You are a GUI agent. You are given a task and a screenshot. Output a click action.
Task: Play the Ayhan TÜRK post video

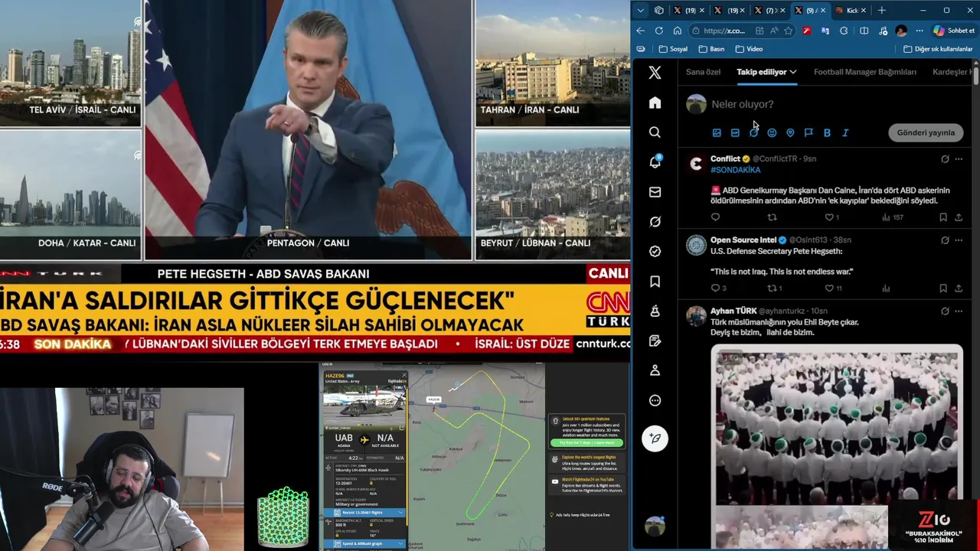(837, 425)
